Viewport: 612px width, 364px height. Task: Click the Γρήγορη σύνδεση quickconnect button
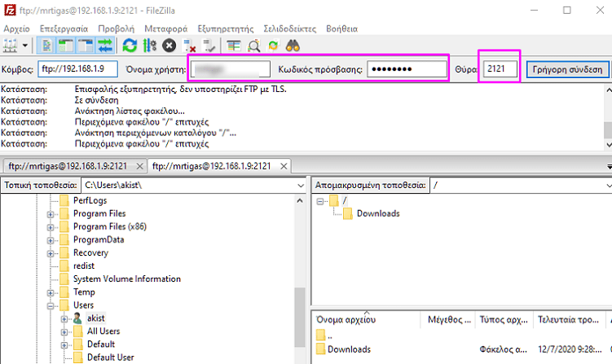click(x=567, y=69)
